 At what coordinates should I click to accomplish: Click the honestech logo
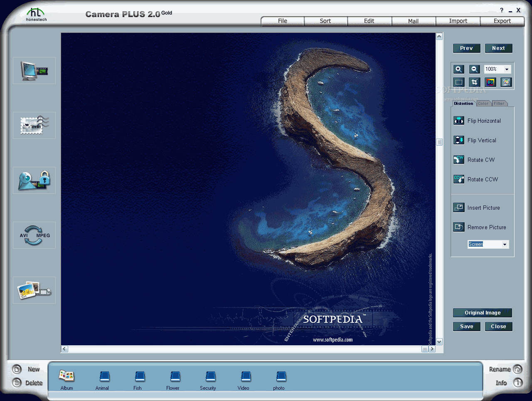pos(36,15)
